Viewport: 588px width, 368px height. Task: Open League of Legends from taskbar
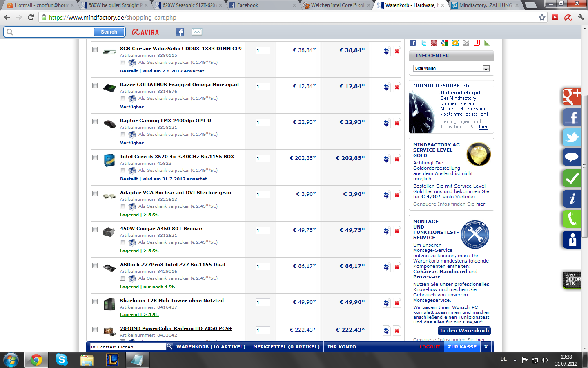click(112, 360)
